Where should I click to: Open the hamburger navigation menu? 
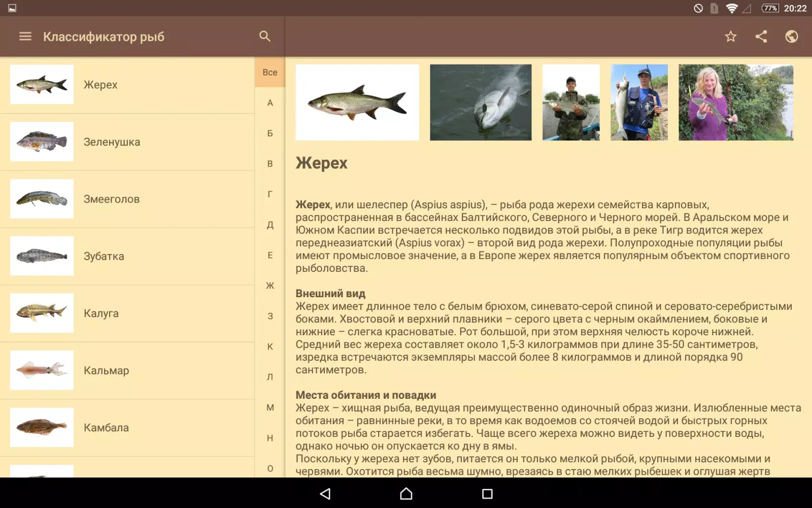point(25,37)
